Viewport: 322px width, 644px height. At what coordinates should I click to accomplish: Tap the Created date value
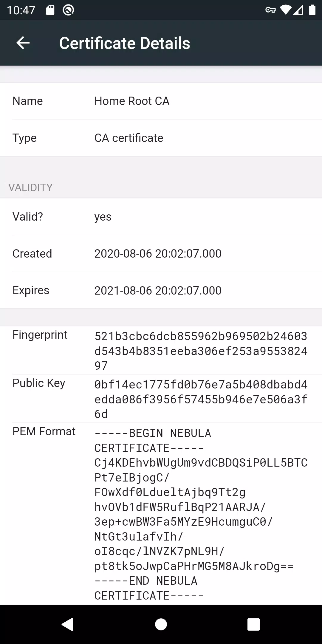[158, 254]
